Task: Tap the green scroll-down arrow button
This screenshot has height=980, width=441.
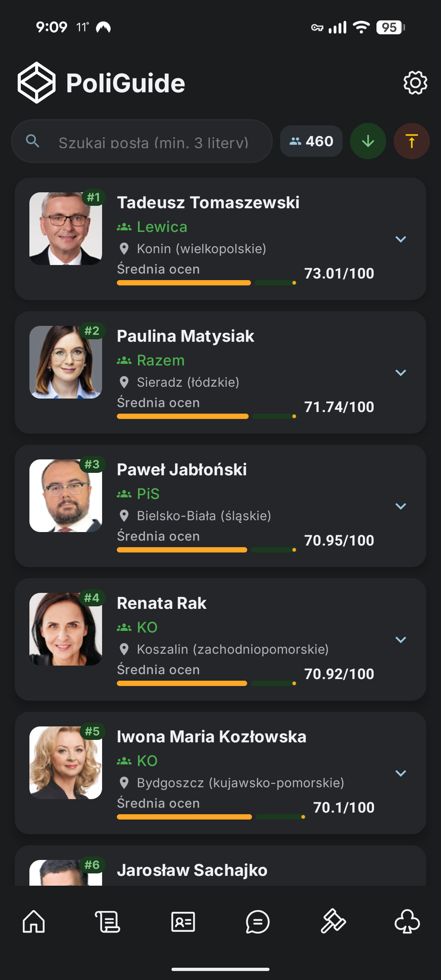Action: pyautogui.click(x=368, y=141)
